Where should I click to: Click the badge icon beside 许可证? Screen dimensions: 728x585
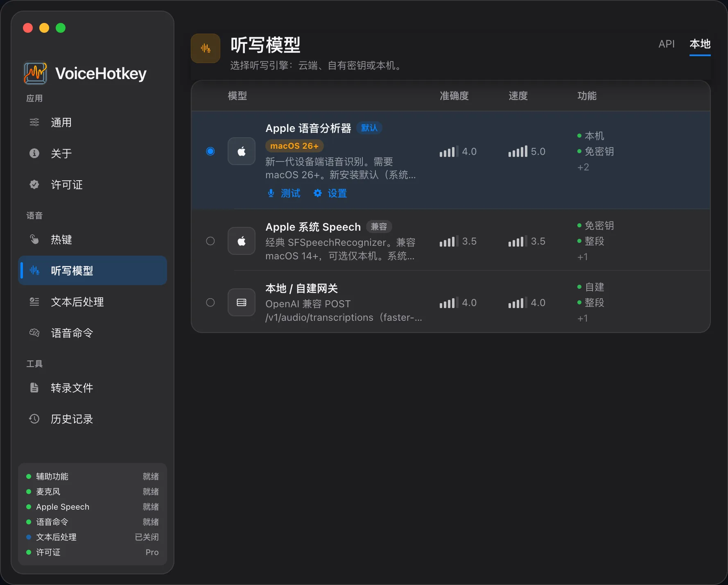(x=34, y=184)
